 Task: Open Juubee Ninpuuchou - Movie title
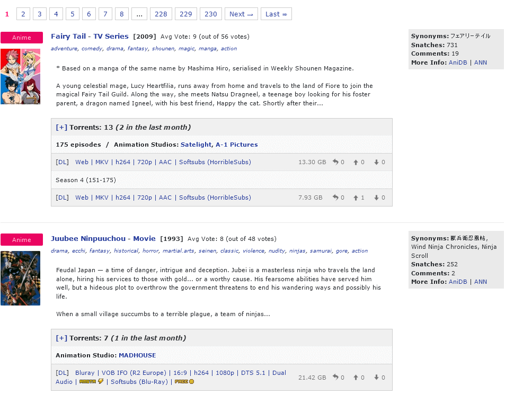click(x=103, y=239)
